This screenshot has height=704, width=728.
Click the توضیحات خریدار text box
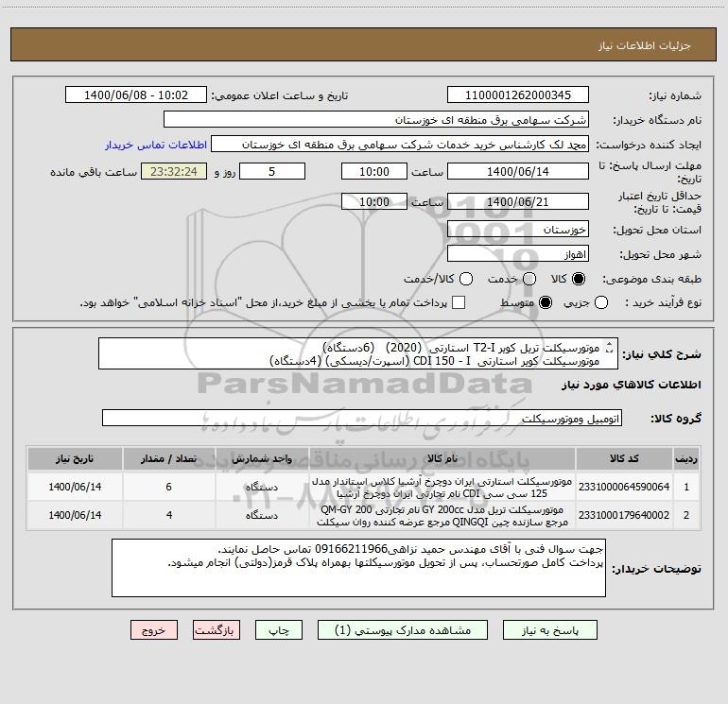358,568
